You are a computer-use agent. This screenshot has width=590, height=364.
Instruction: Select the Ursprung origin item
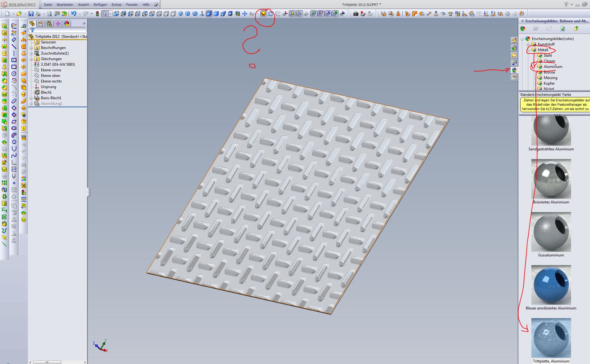[45, 87]
